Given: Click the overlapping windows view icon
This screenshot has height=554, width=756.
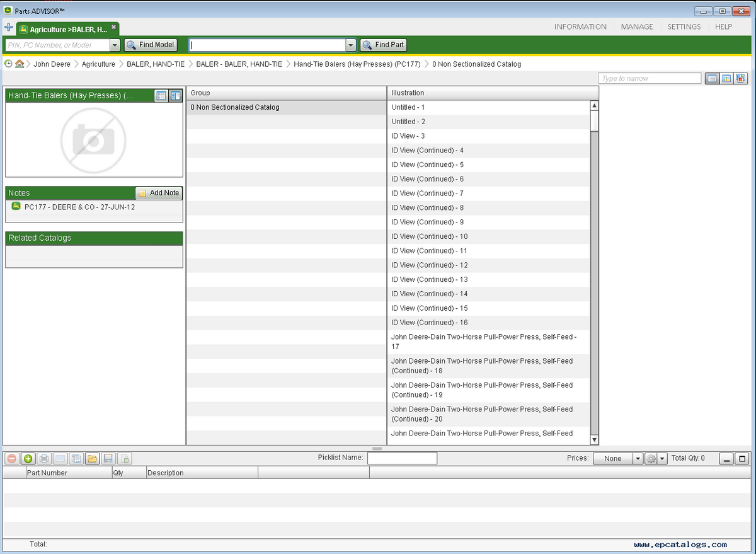Looking at the screenshot, I should [740, 78].
